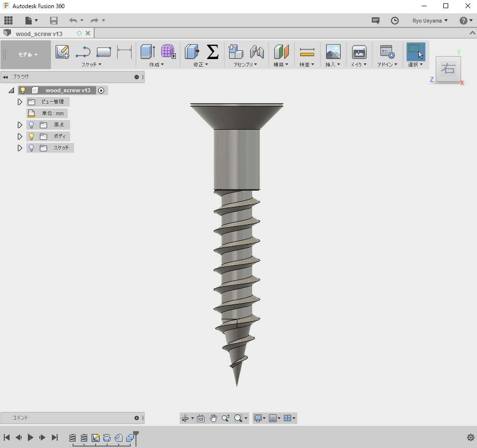The width and height of the screenshot is (477, 448).
Task: Click the Add-Ins scripts icon
Action: [x=387, y=51]
